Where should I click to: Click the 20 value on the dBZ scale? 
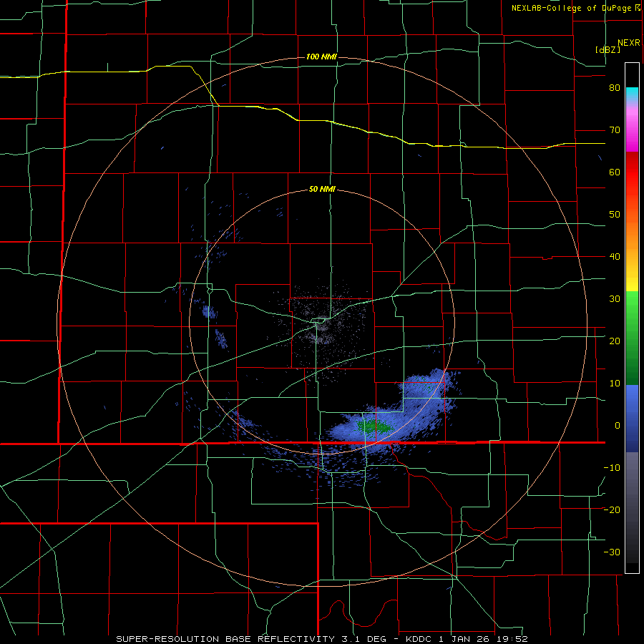pyautogui.click(x=615, y=341)
